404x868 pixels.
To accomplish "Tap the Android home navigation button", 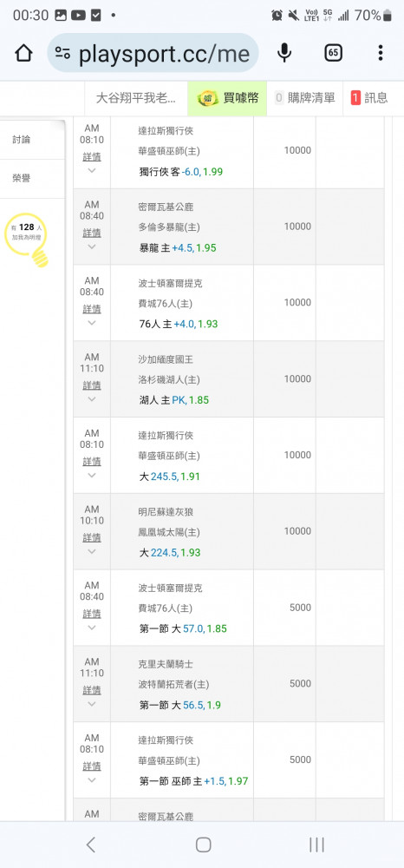I will [x=204, y=845].
